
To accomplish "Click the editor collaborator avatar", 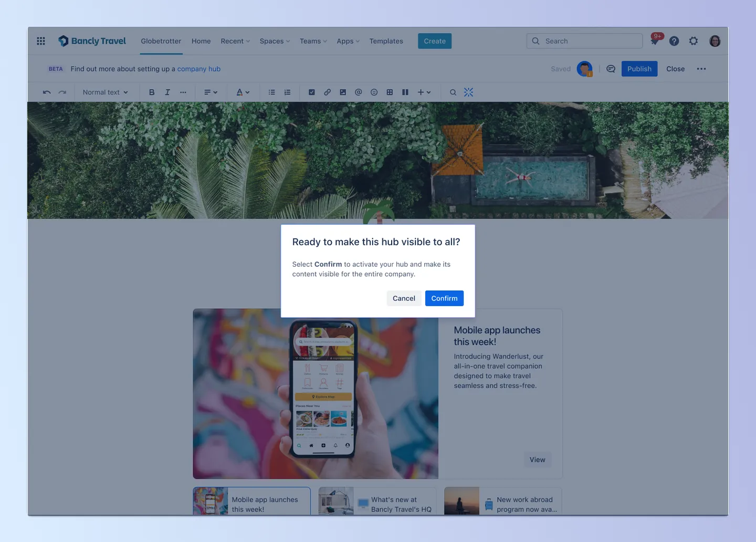I will pos(584,69).
